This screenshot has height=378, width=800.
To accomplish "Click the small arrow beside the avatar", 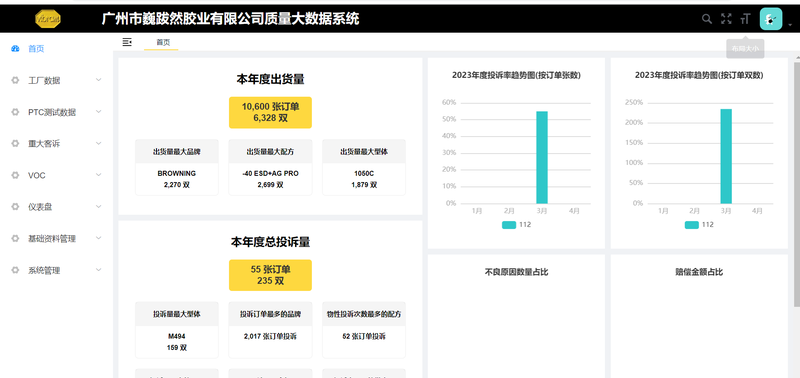I will click(x=790, y=24).
